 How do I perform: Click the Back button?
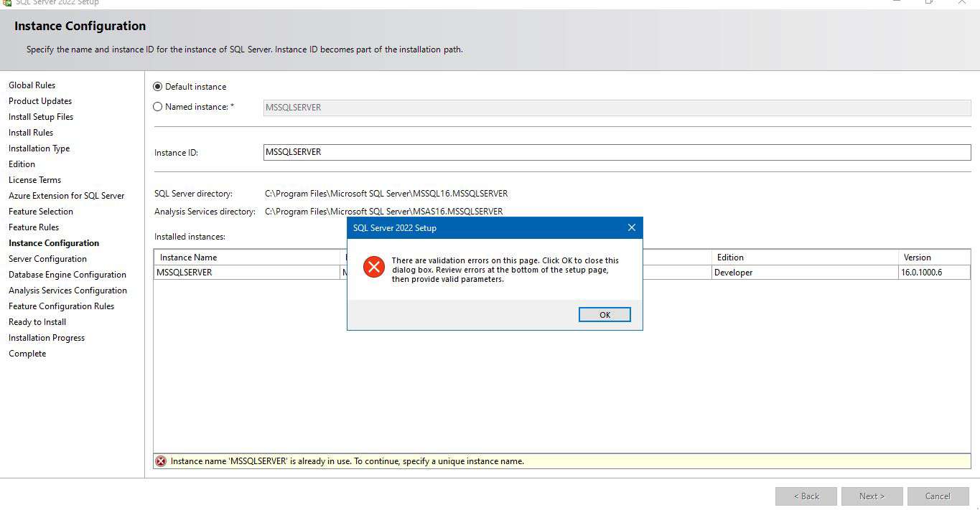pos(806,496)
